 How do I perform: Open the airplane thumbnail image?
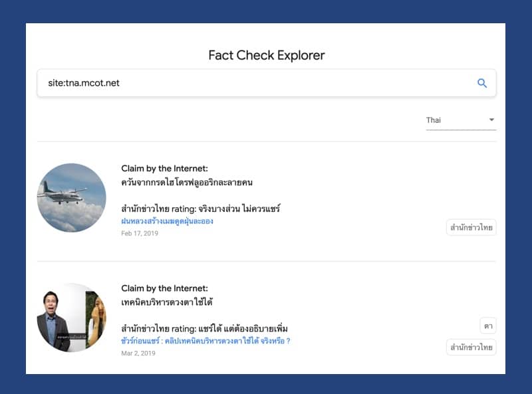point(71,197)
